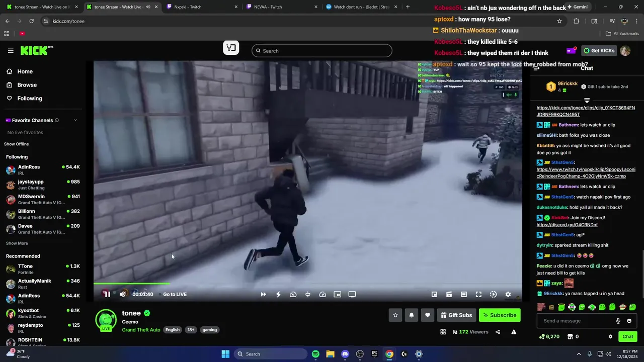Open Discord from the taskbar
Viewport: 644px width, 362px height.
[x=345, y=354]
